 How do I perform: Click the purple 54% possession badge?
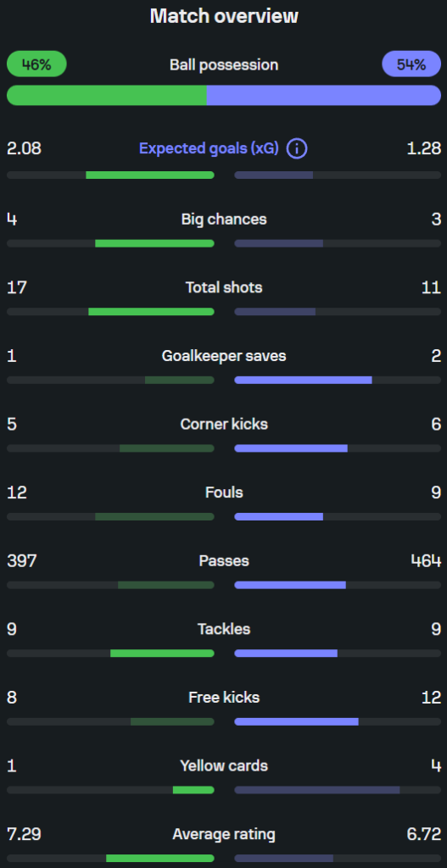click(x=411, y=64)
